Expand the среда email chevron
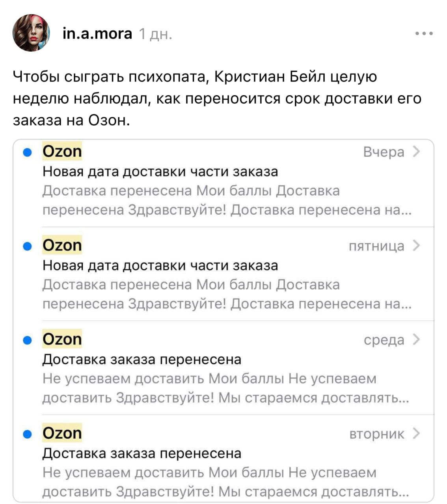 click(416, 339)
